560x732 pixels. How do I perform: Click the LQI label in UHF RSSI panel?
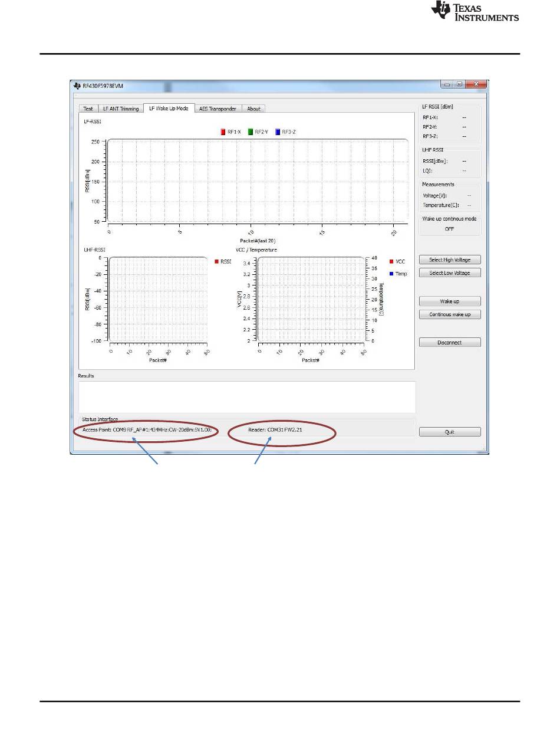(427, 170)
